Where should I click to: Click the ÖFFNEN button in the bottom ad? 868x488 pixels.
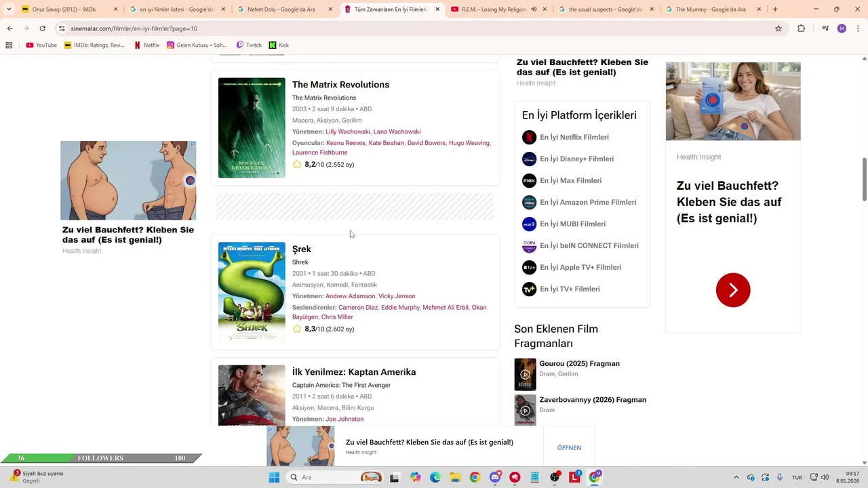coord(569,448)
